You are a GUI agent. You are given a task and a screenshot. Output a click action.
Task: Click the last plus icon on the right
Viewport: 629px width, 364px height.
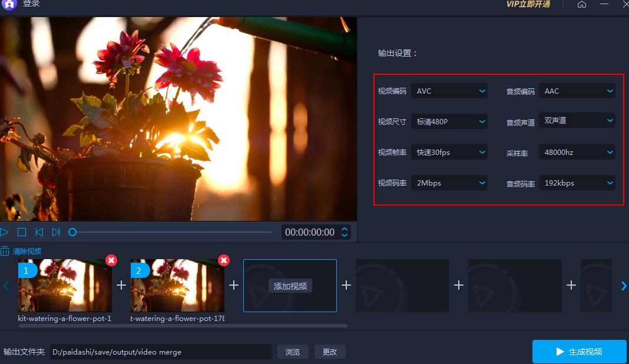click(571, 285)
